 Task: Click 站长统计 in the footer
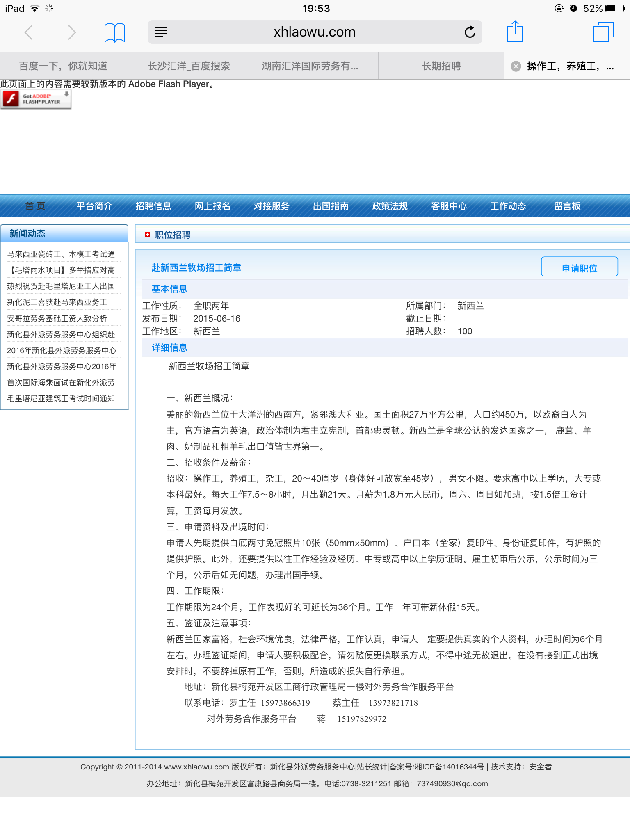[x=372, y=767]
